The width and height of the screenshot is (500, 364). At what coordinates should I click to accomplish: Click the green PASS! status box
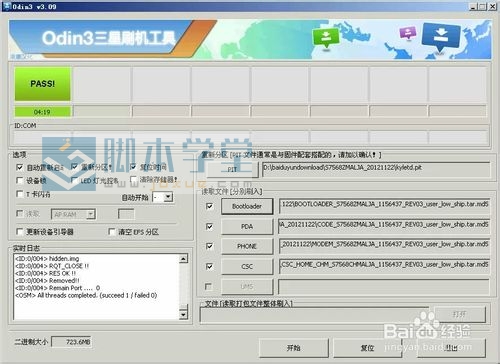tap(43, 84)
